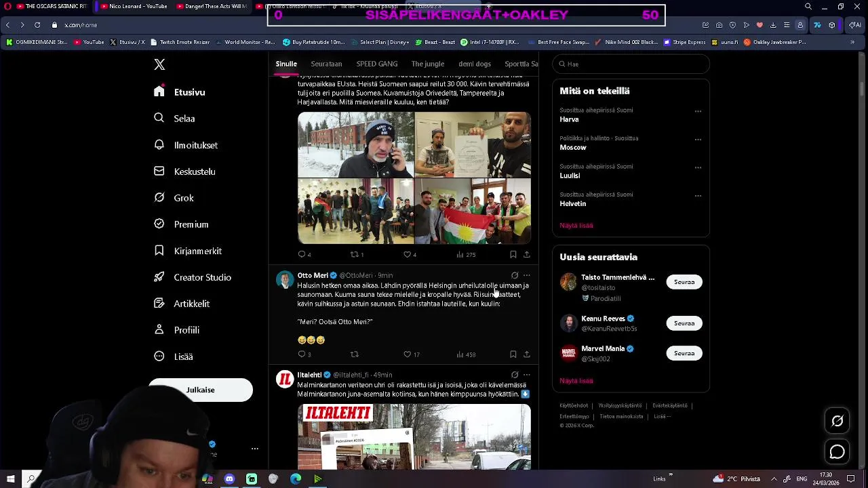Viewport: 868px width, 488px height.
Task: Open Grok from sidebar
Action: point(174,198)
